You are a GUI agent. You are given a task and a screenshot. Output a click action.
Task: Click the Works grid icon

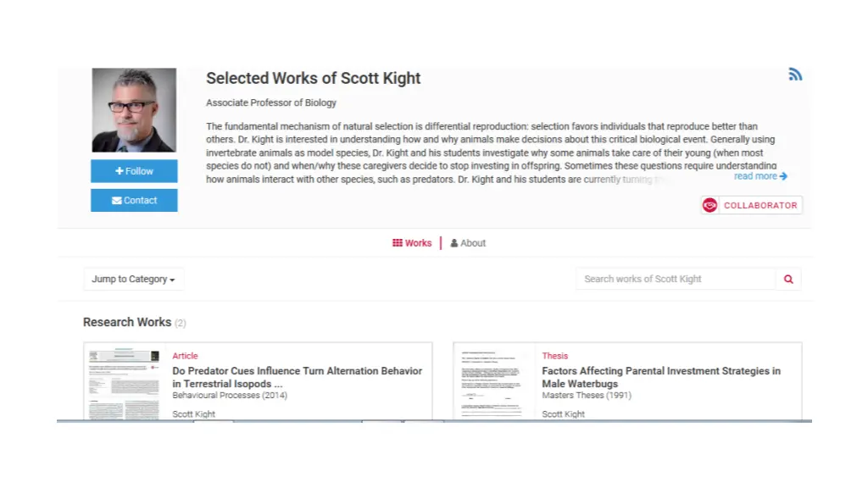(x=398, y=243)
